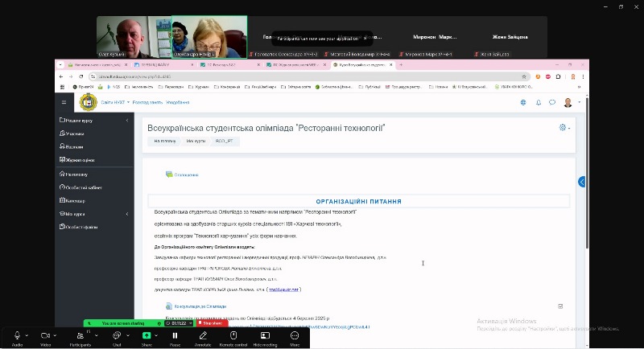
Task: Open the Annotate tool in Zoom
Action: point(203,338)
